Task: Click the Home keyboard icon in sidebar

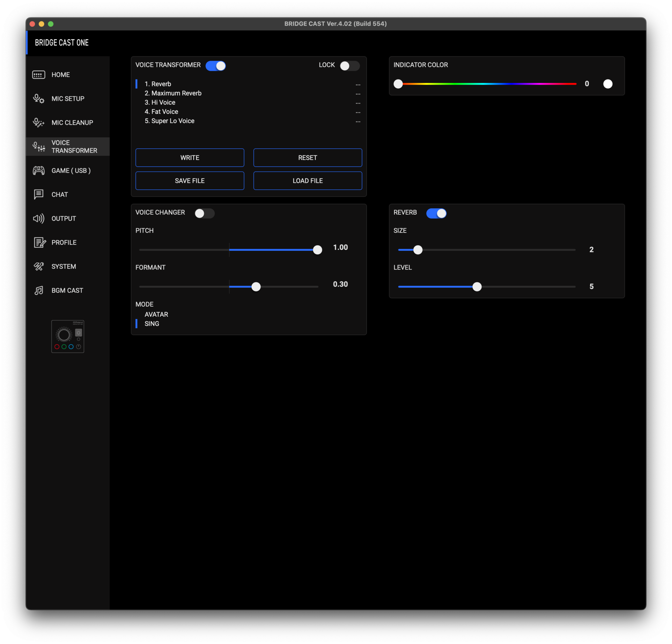Action: pos(38,75)
